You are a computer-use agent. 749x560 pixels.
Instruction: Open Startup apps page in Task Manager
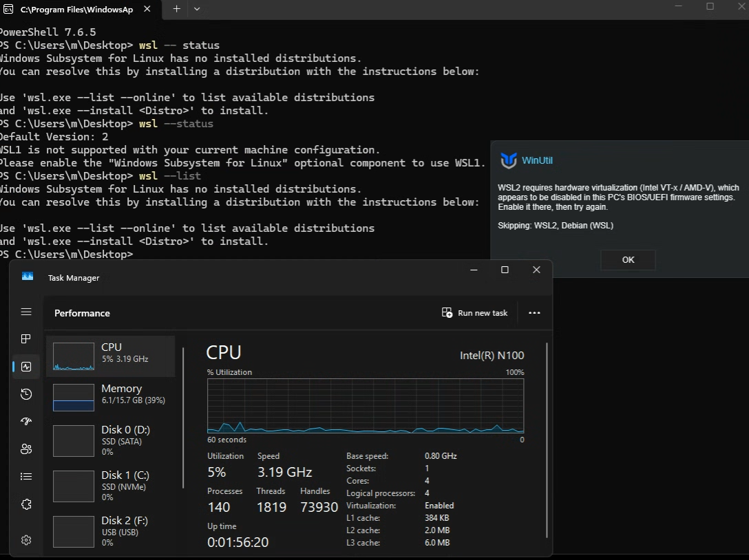26,421
